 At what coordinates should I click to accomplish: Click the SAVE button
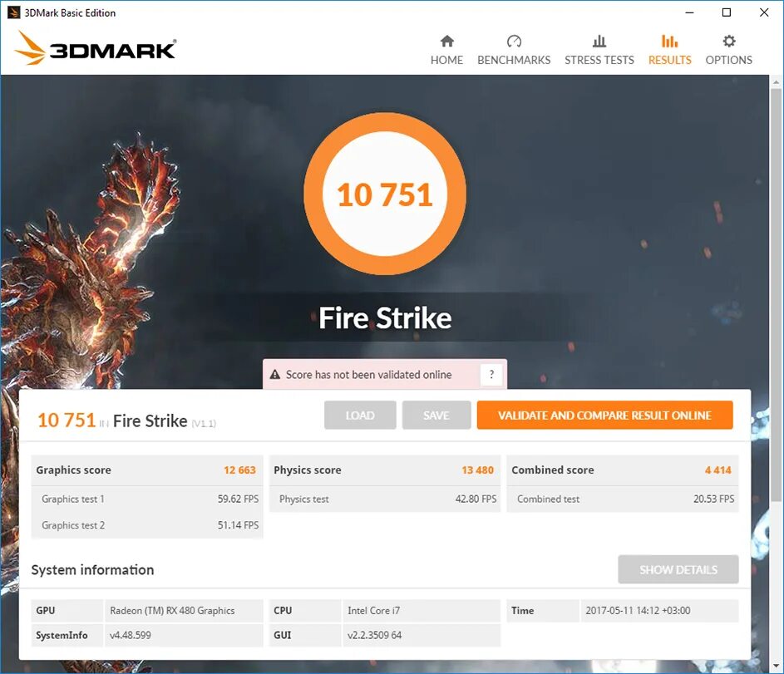click(436, 416)
